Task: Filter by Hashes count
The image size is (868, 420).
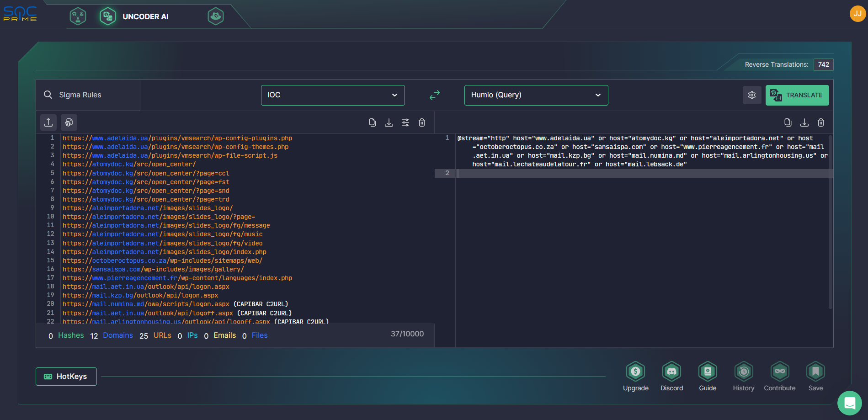Action: pos(66,335)
